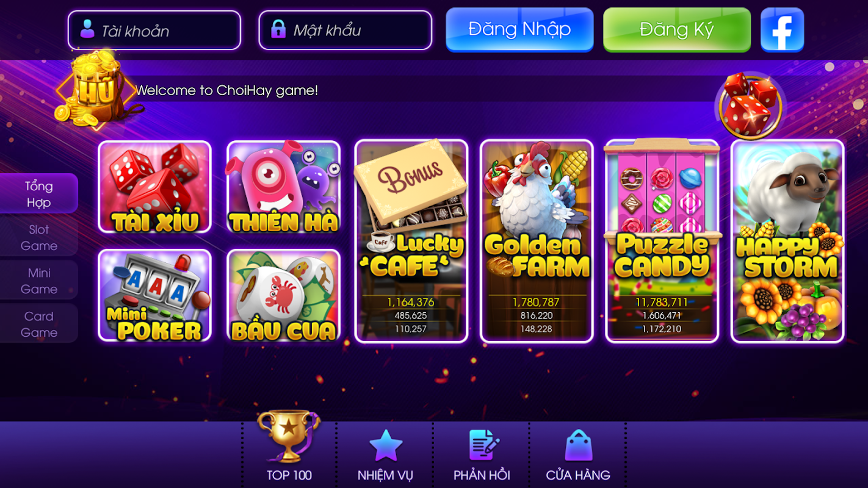The image size is (868, 488).
Task: Click the Đăng Nhập login button
Action: click(x=519, y=30)
